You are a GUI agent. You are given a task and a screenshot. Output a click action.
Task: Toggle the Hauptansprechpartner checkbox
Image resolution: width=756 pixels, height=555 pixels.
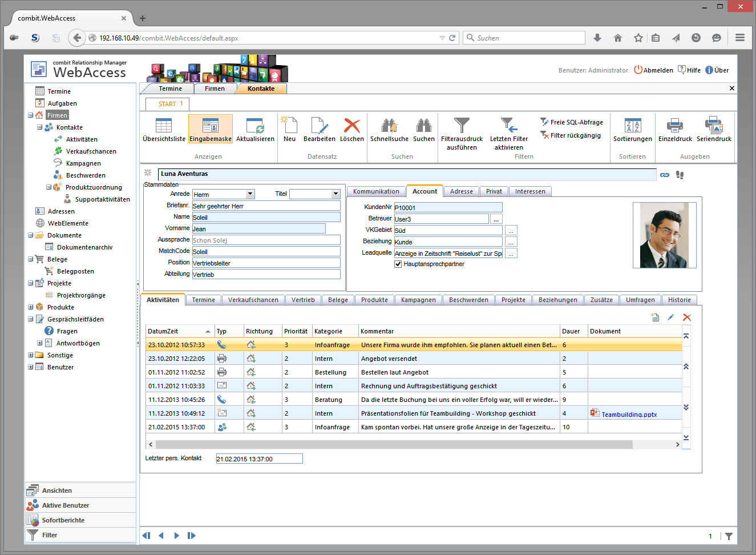(398, 264)
